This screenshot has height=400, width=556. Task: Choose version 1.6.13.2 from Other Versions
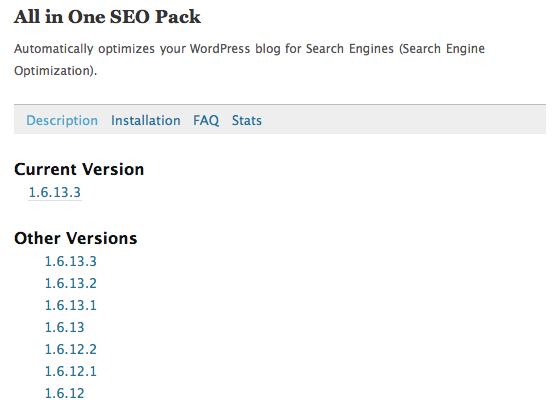click(x=71, y=283)
